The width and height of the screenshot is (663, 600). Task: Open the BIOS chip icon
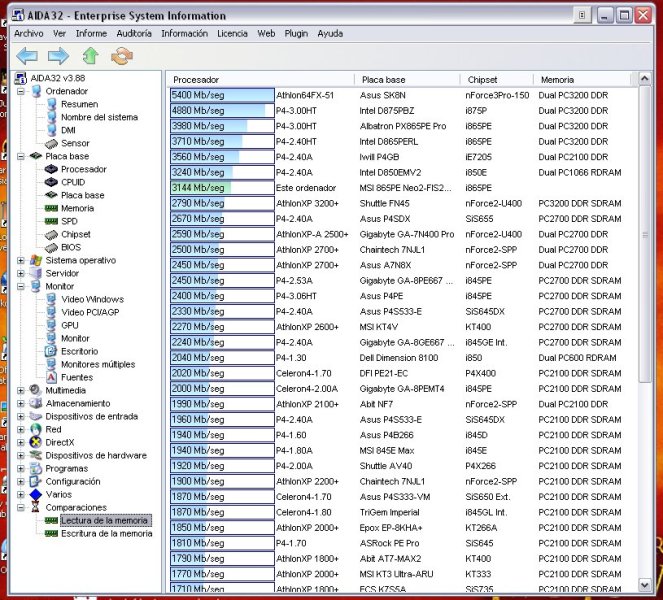51,248
